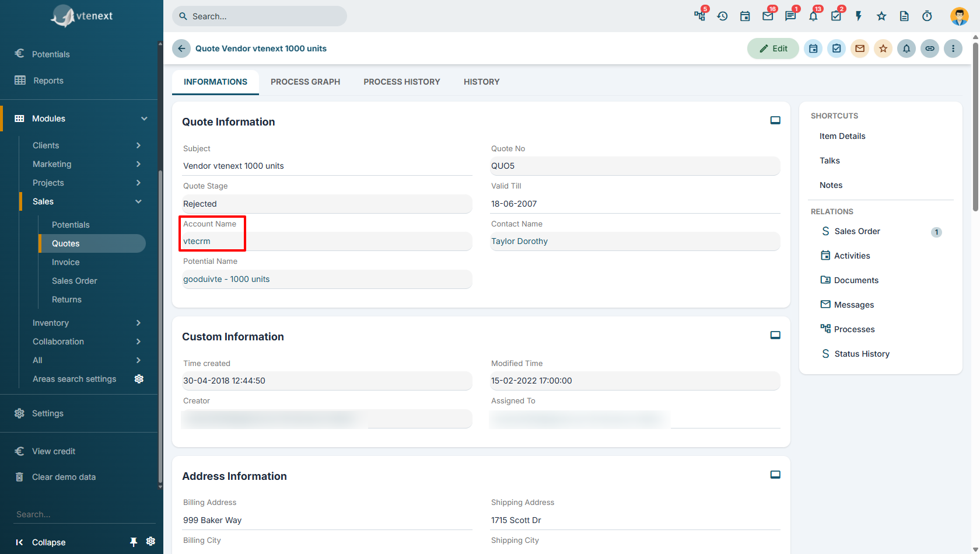Collapse the Modules menu
This screenshot has height=554, width=980.
144,119
